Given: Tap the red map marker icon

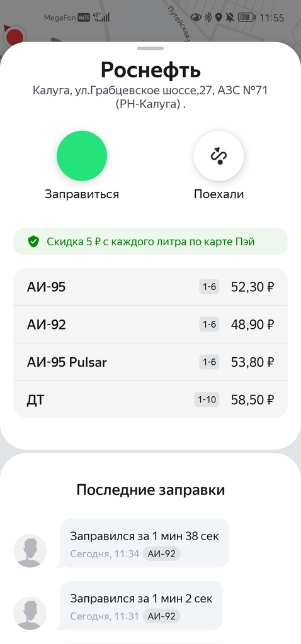Looking at the screenshot, I should click(x=14, y=36).
